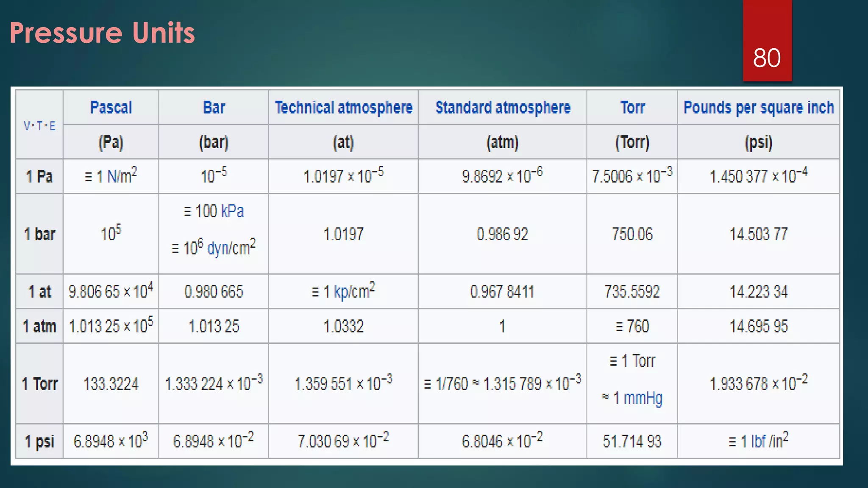Select the 10⁻⁵ bar value cell

214,176
